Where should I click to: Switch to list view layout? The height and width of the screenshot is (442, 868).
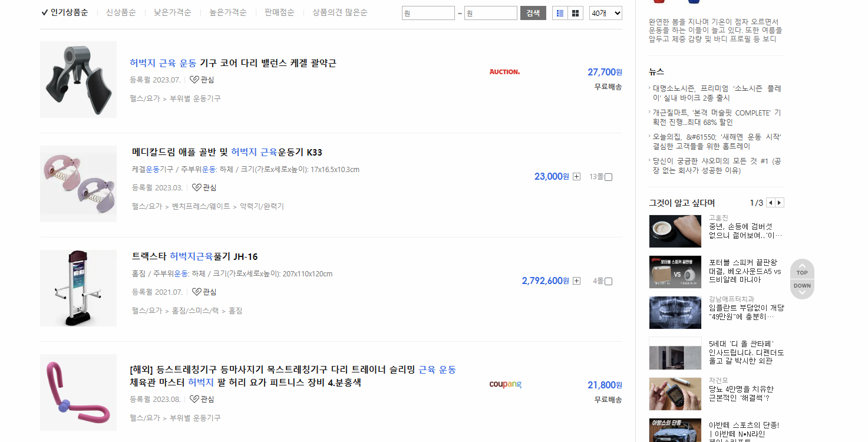(x=560, y=12)
